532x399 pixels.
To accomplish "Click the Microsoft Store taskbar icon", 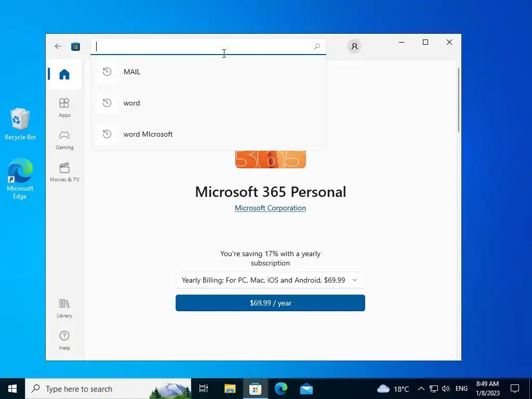I will coord(255,389).
